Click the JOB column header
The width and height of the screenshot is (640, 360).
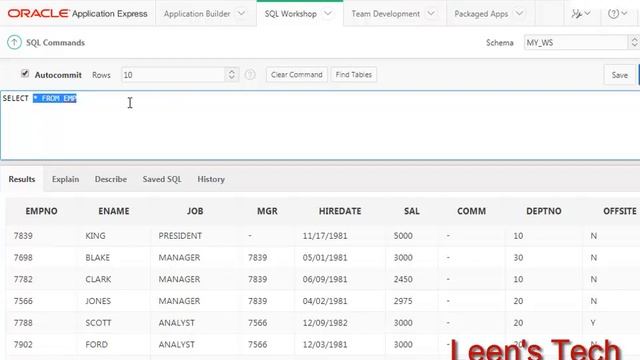(195, 211)
